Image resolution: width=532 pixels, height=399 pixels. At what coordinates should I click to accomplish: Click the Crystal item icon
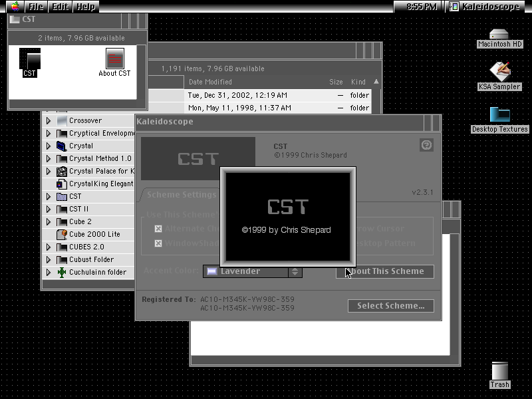61,146
